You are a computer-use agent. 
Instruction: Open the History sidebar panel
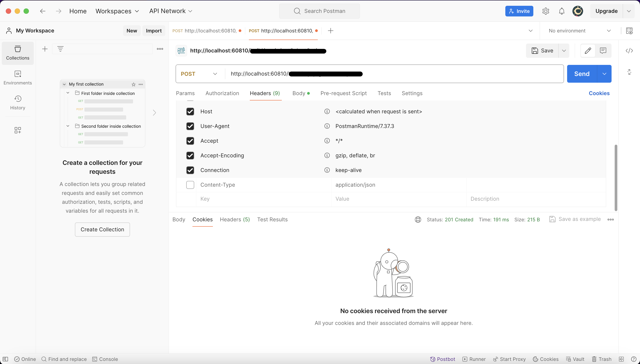click(x=18, y=102)
